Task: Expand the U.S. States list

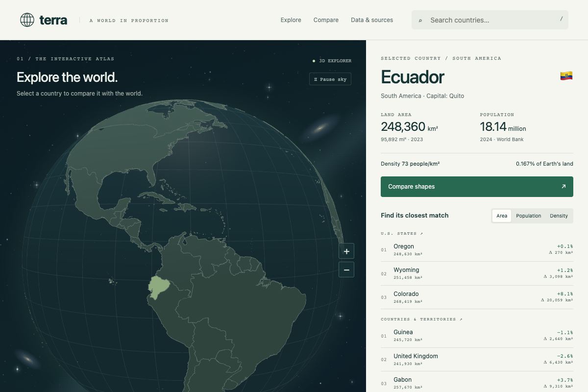Action: [402, 234]
